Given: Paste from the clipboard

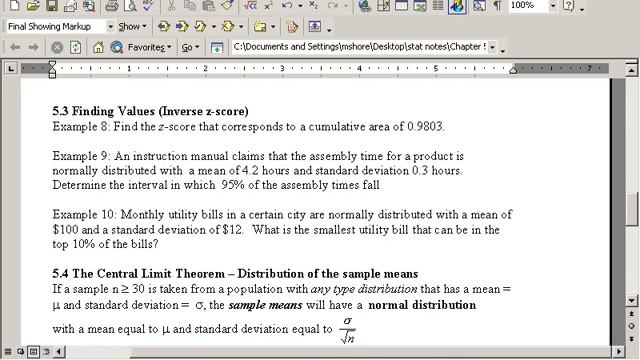Looking at the screenshot, I should point(208,5).
